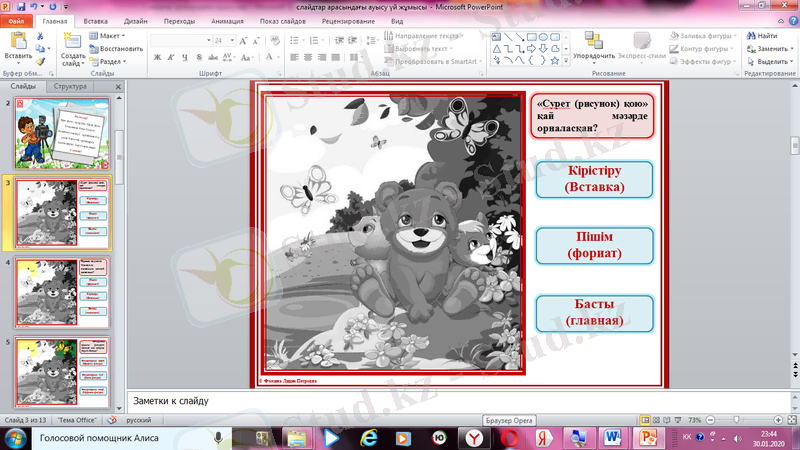Image resolution: width=800 pixels, height=450 pixels.
Task: Click the Басты (главная) answer button
Action: click(594, 313)
